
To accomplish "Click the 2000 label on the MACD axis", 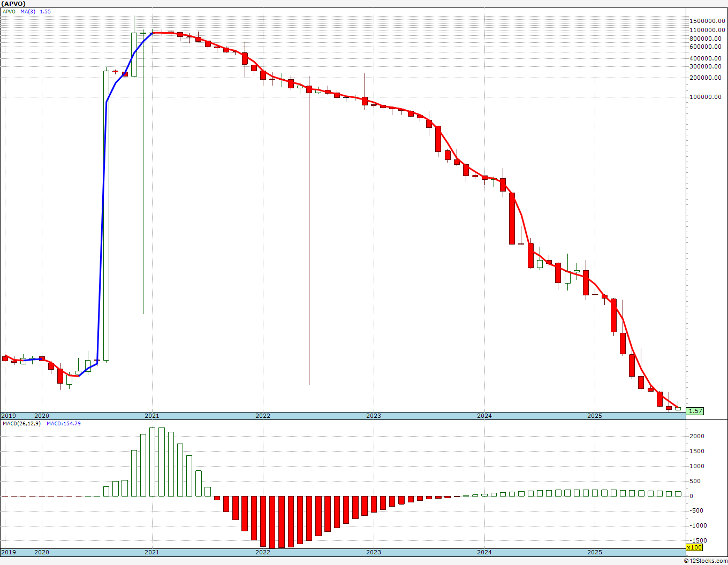I will point(696,436).
